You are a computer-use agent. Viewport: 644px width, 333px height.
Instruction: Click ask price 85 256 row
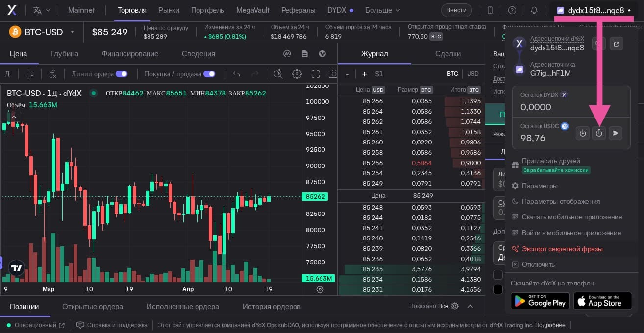pyautogui.click(x=411, y=163)
